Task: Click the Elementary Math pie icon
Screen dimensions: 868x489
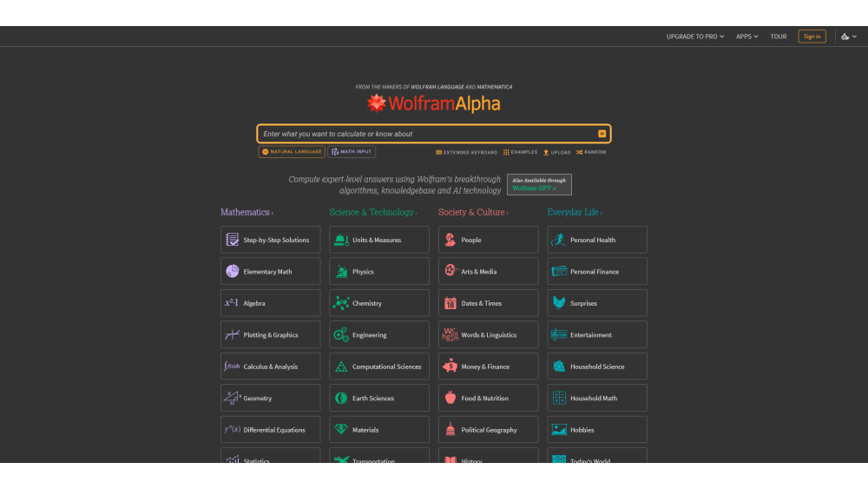Action: pyautogui.click(x=232, y=271)
